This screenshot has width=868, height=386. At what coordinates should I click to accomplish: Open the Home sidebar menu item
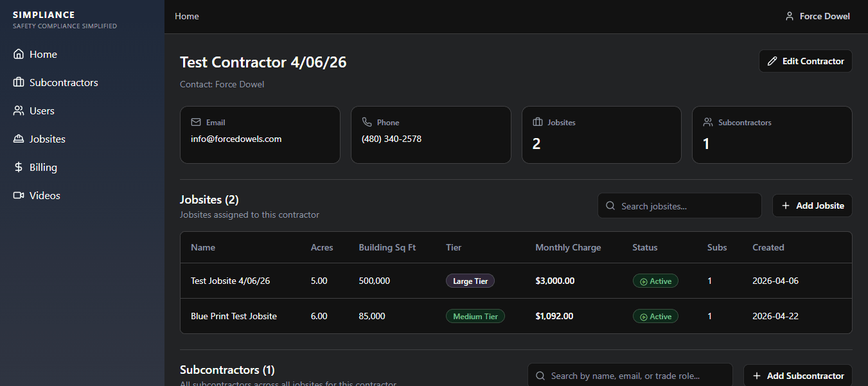[82, 55]
